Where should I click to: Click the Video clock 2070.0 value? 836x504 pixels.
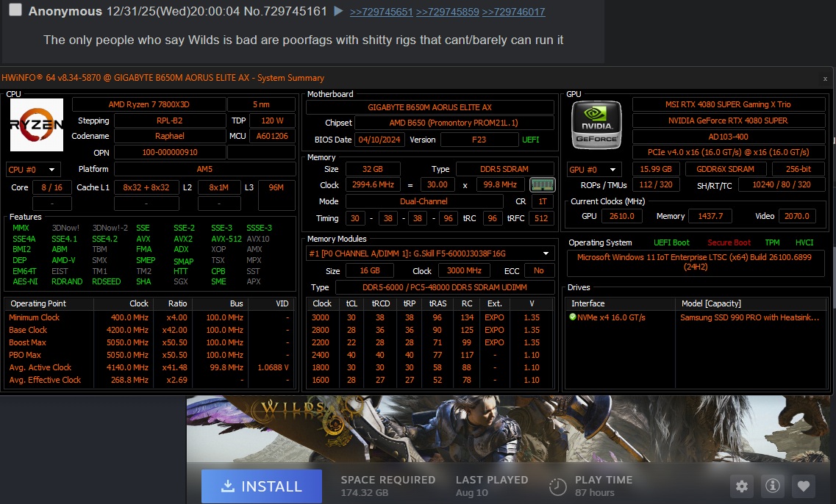(796, 216)
